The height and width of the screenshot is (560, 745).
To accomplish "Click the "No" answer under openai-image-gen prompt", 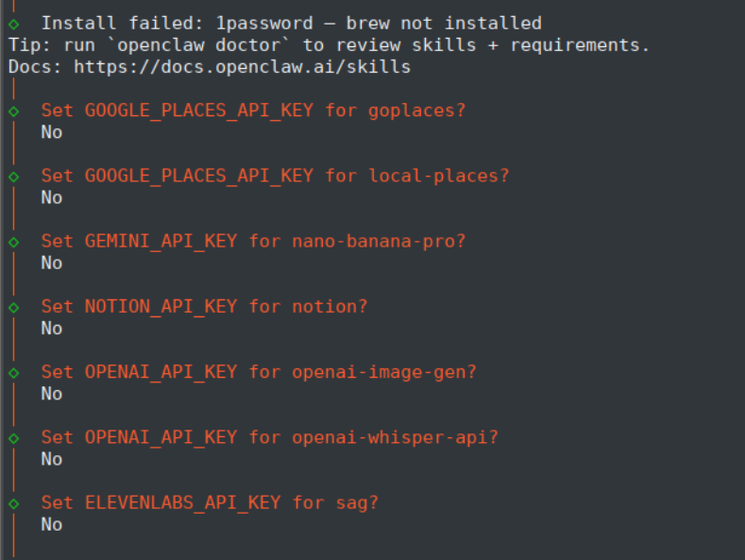I will click(52, 394).
